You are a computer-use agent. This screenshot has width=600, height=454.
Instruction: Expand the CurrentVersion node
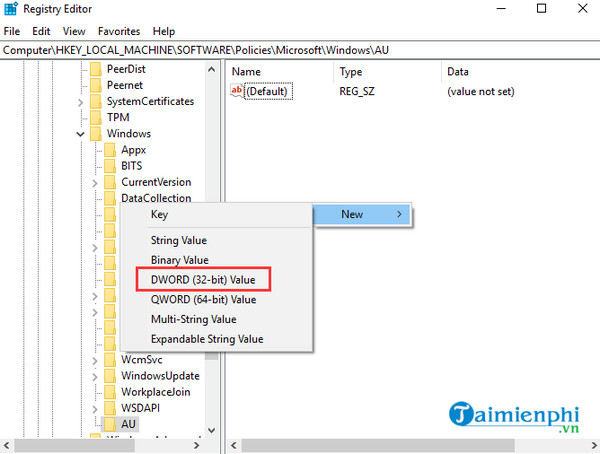click(x=95, y=183)
